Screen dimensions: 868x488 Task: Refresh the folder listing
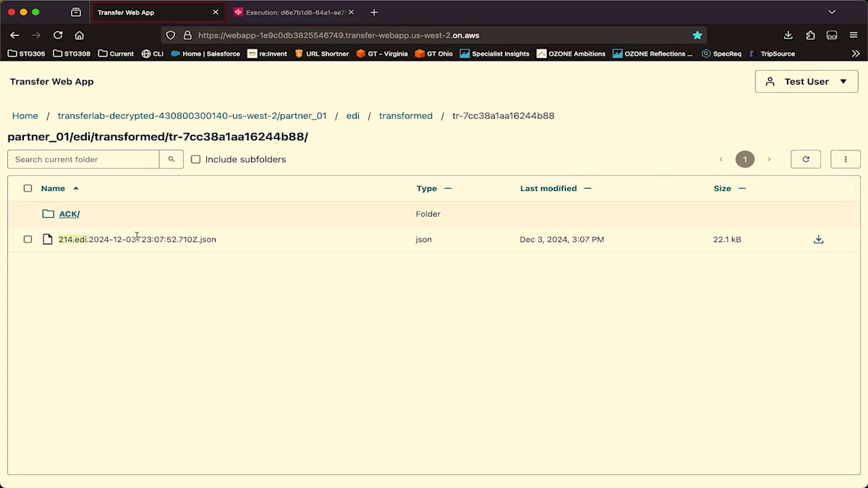(x=806, y=159)
